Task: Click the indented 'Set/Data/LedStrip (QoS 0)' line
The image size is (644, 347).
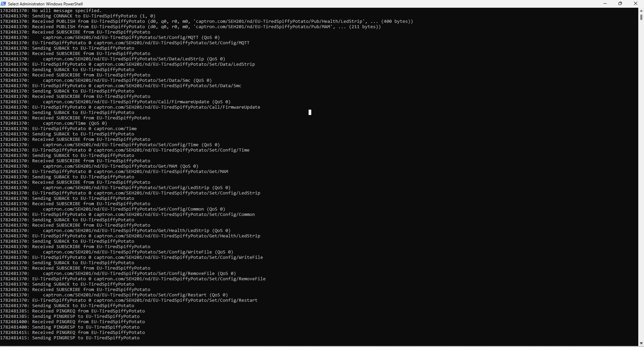Action: 113,59
